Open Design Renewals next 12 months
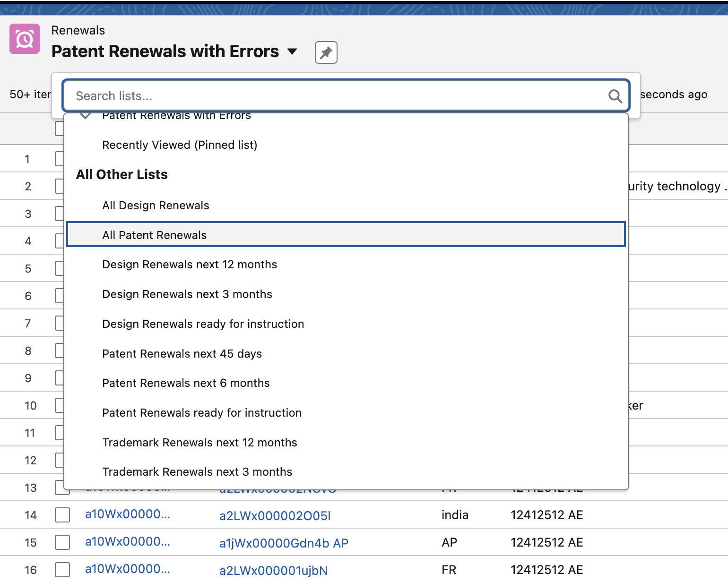 (190, 265)
